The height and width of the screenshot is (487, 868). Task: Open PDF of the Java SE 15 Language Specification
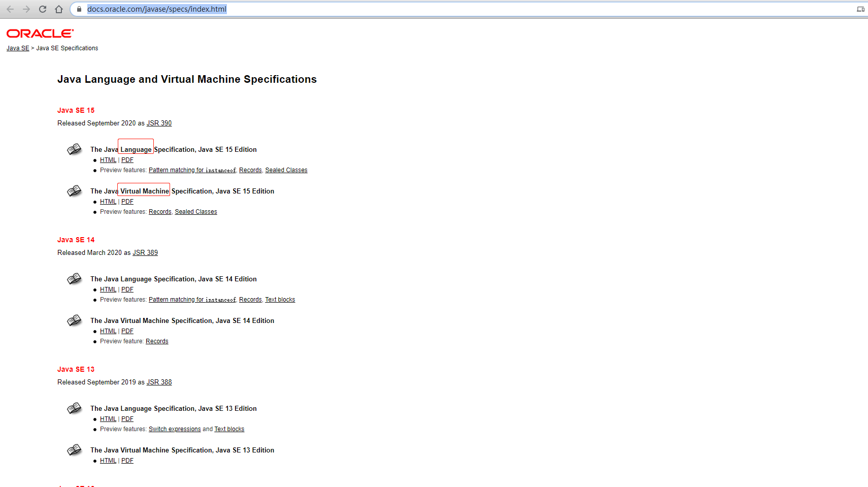point(127,160)
